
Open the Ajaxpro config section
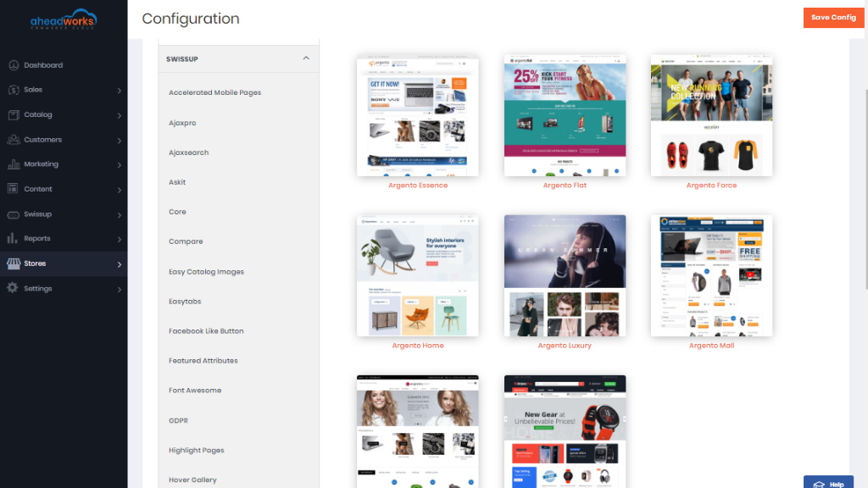[182, 123]
